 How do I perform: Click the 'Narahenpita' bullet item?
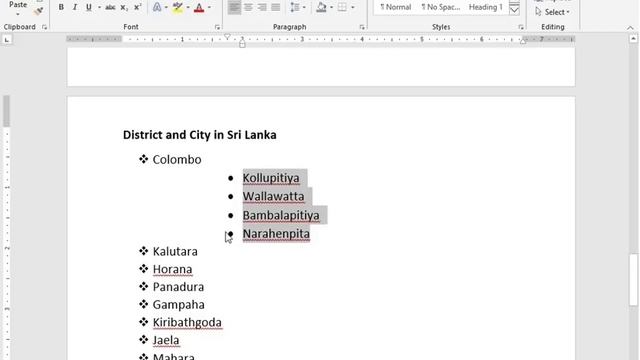[276, 234]
